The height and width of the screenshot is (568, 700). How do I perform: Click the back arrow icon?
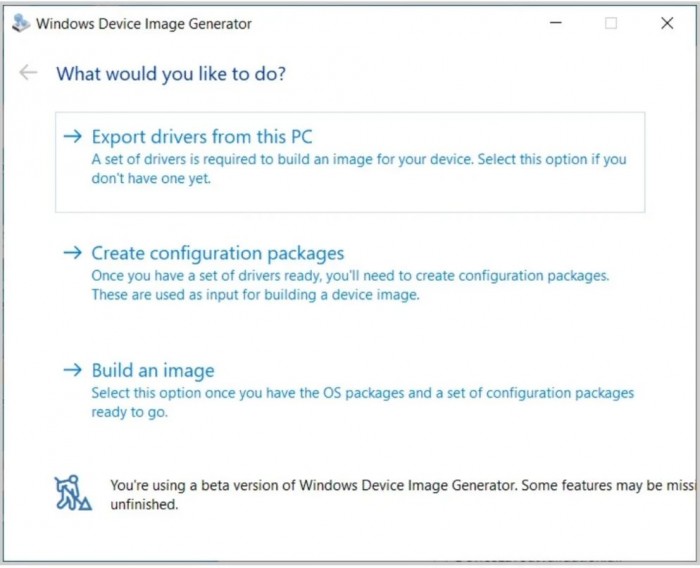point(28,72)
